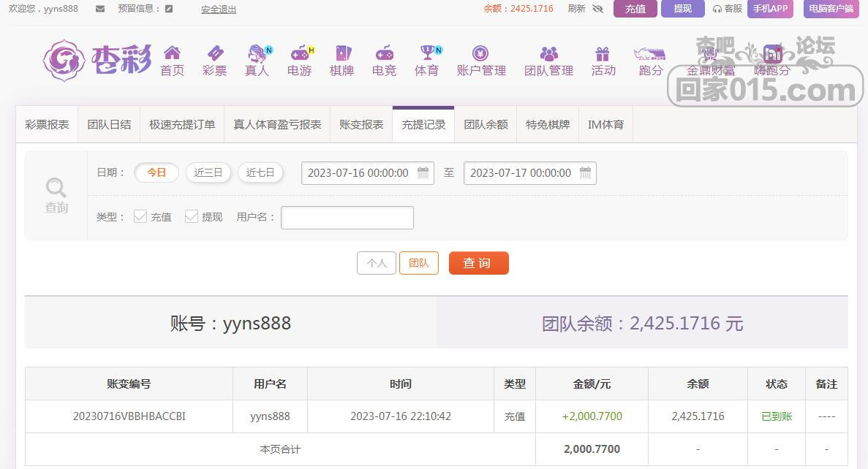The height and width of the screenshot is (469, 868).
Task: Open 特兔棋牌 tab
Action: pos(548,124)
